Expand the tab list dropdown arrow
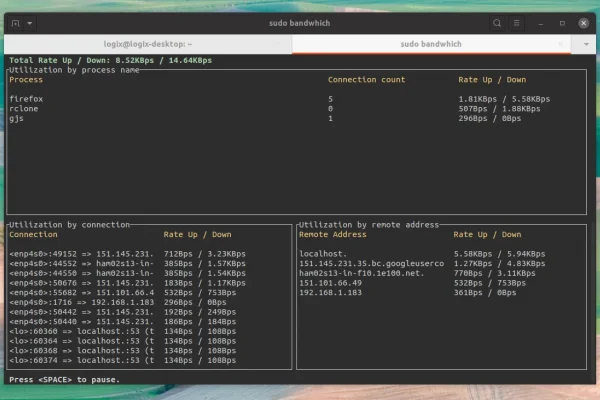The width and height of the screenshot is (600, 400). pos(586,44)
